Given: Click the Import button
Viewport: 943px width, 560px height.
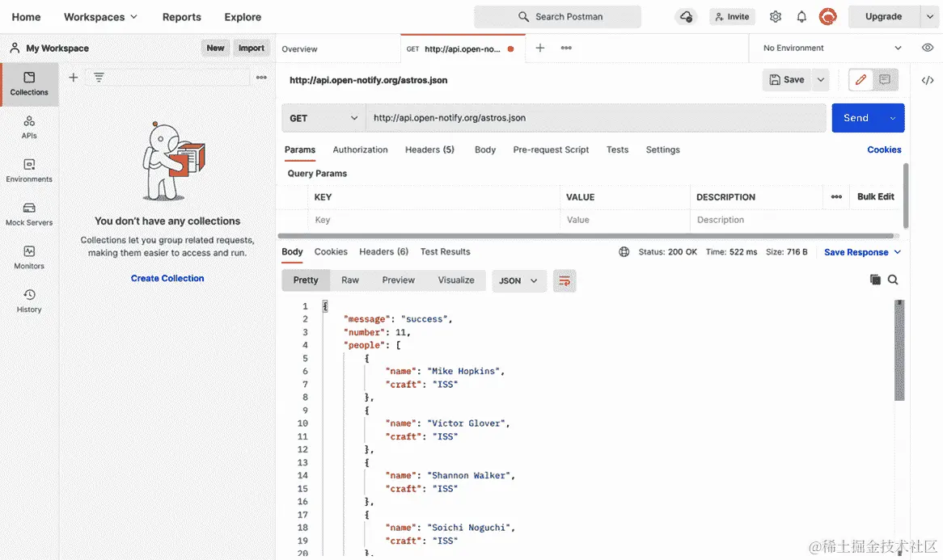Looking at the screenshot, I should [x=252, y=48].
